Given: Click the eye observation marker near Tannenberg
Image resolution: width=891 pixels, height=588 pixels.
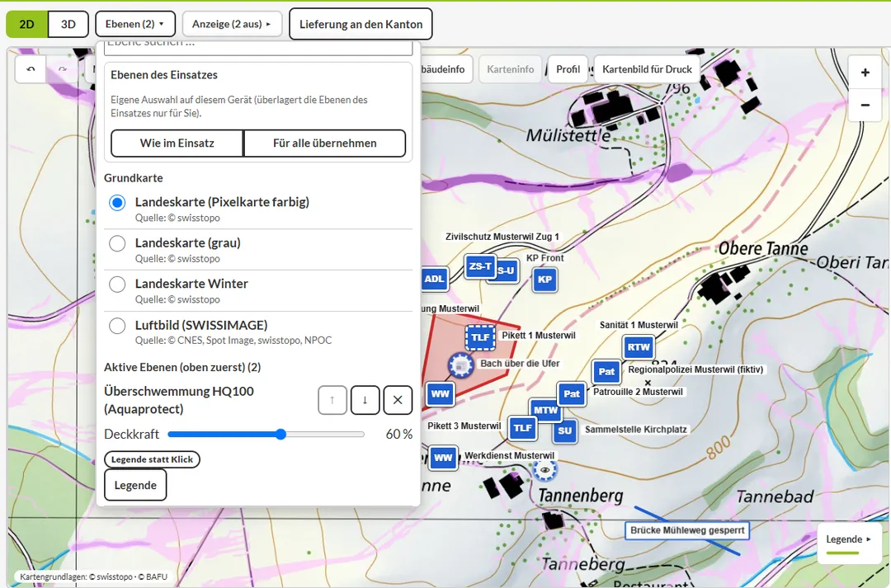Looking at the screenshot, I should pyautogui.click(x=545, y=470).
